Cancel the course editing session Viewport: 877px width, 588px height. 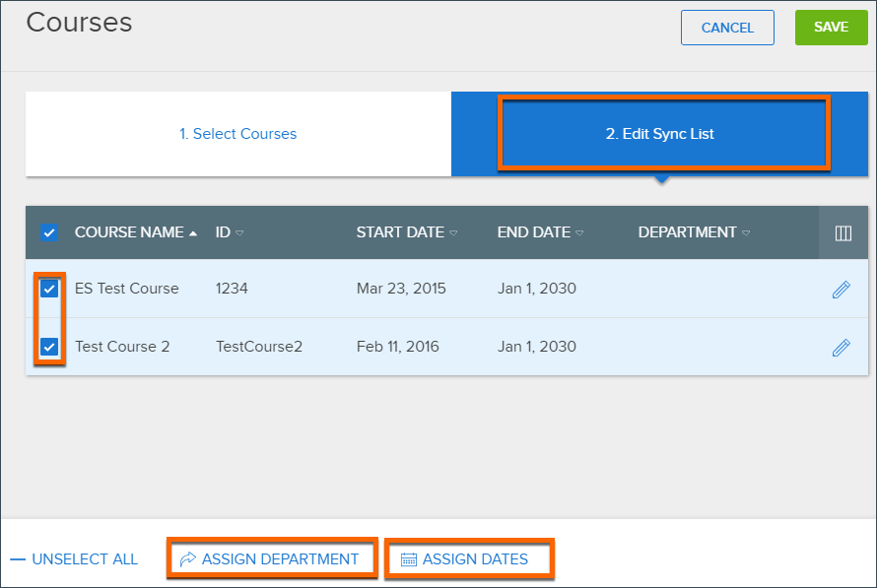tap(727, 28)
